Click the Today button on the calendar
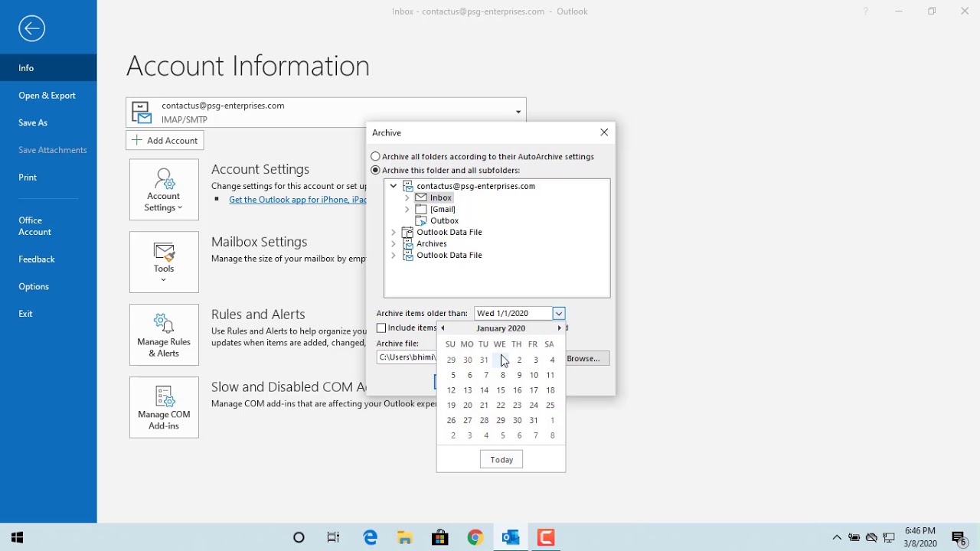Viewport: 980px width, 551px height. point(501,458)
